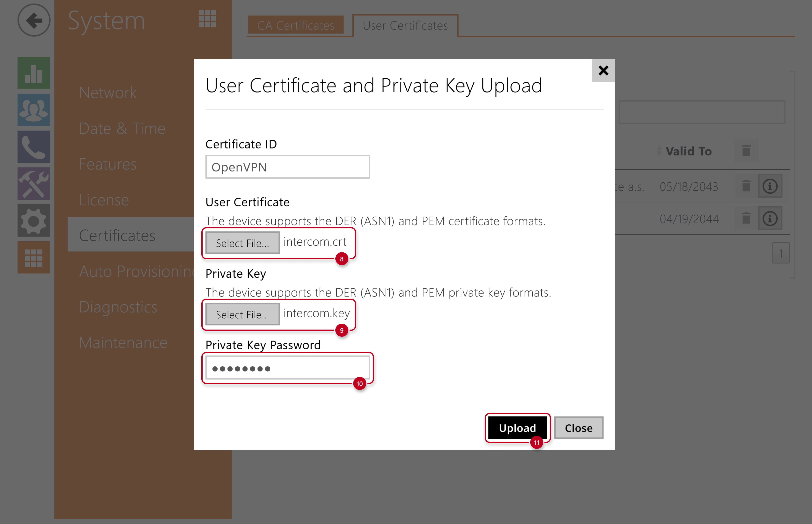Show info for certificate expiring 05/18/2043
The image size is (812, 524).
(x=770, y=186)
